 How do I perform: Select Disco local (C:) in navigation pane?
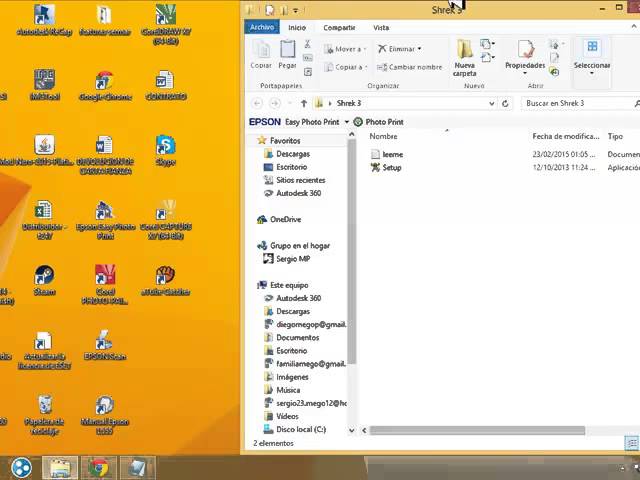[x=300, y=429]
